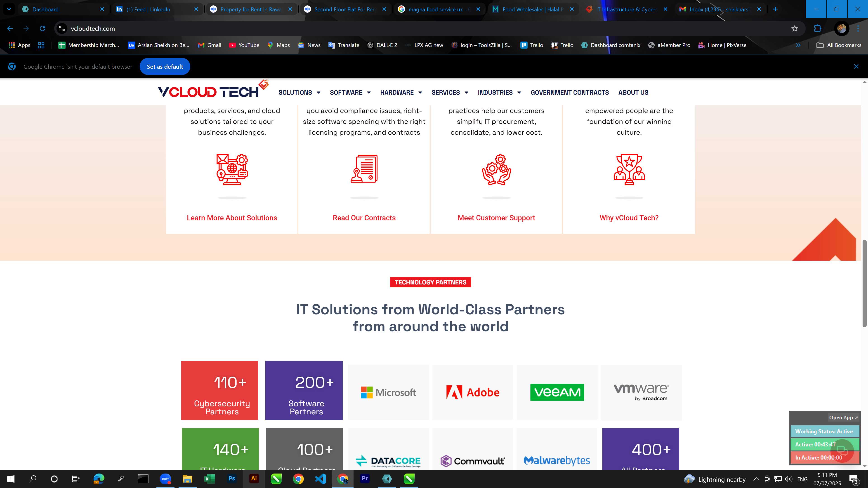Switch to the Inbox Gmail tab
Viewport: 868px width, 488px height.
[721, 9]
